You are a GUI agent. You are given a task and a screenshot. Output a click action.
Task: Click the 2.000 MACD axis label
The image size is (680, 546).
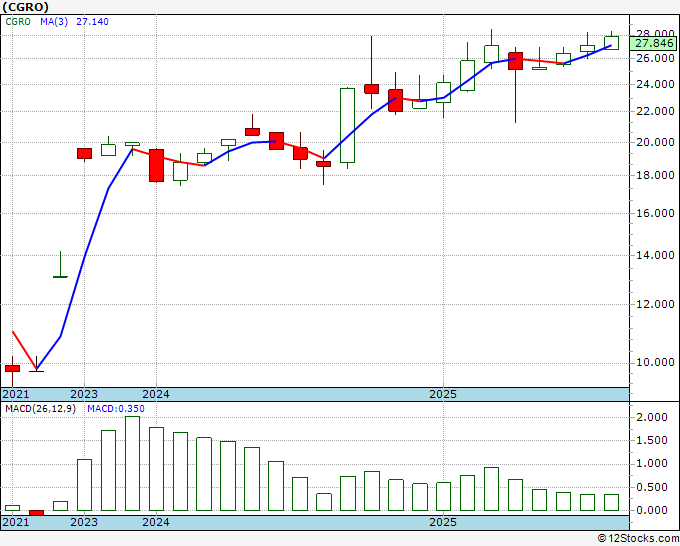coord(652,418)
